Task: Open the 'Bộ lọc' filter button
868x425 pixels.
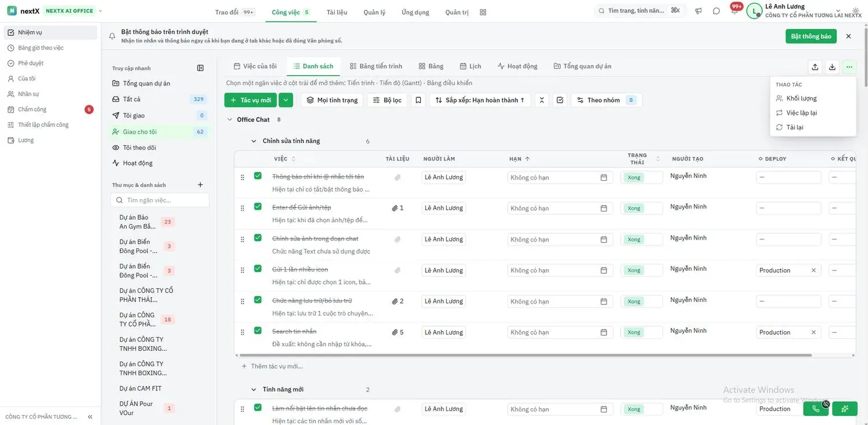Action: click(387, 100)
